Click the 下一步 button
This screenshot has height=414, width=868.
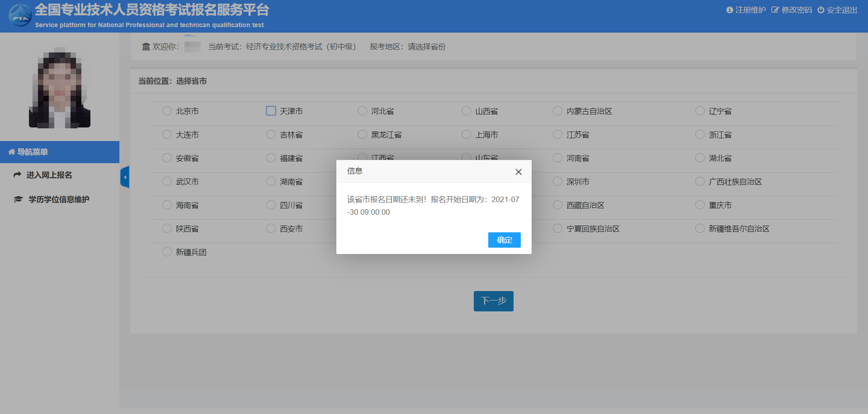click(x=493, y=301)
